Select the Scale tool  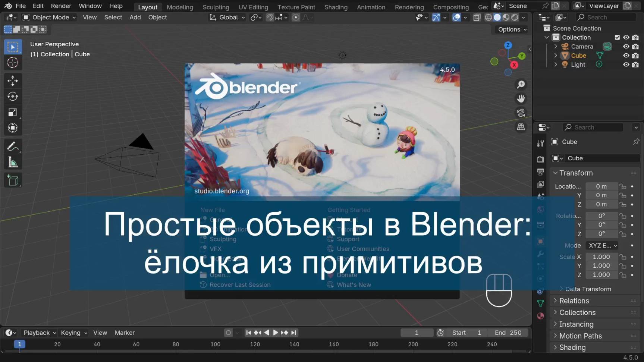tap(13, 112)
